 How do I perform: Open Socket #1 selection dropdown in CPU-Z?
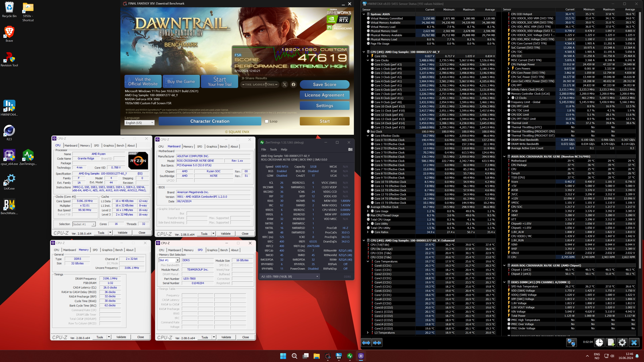(x=84, y=224)
